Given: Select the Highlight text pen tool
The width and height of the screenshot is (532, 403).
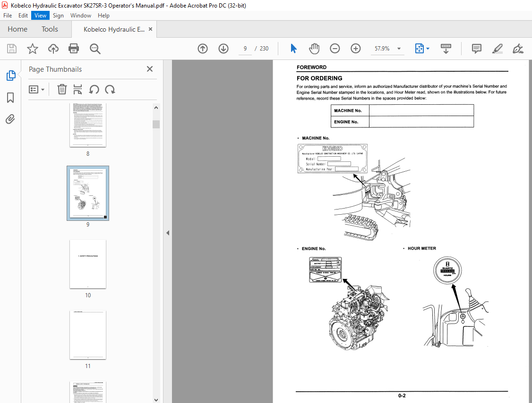Looking at the screenshot, I should tap(497, 49).
